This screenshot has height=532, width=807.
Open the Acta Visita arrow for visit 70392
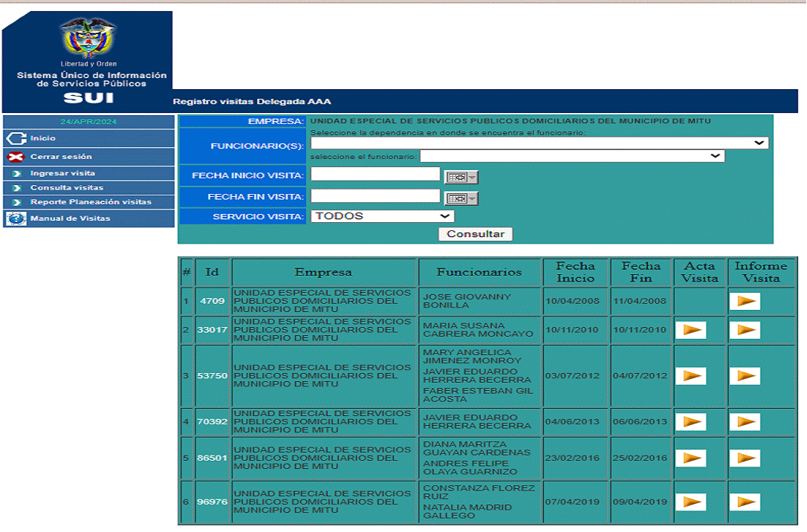pyautogui.click(x=690, y=422)
